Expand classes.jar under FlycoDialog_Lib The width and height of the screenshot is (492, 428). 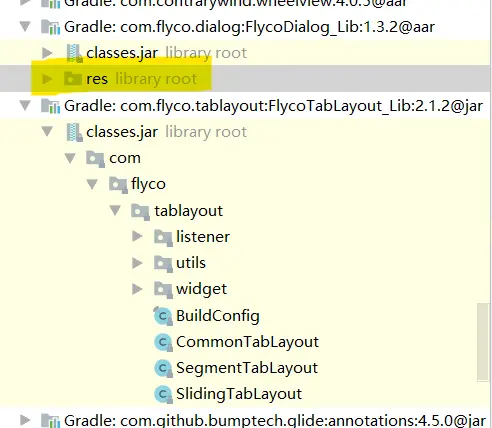click(47, 53)
